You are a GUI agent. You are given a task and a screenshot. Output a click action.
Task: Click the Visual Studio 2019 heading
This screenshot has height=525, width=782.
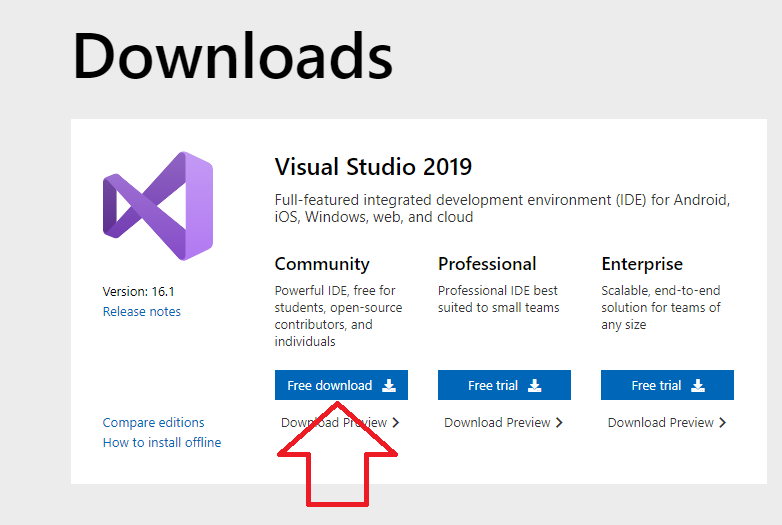click(x=373, y=167)
